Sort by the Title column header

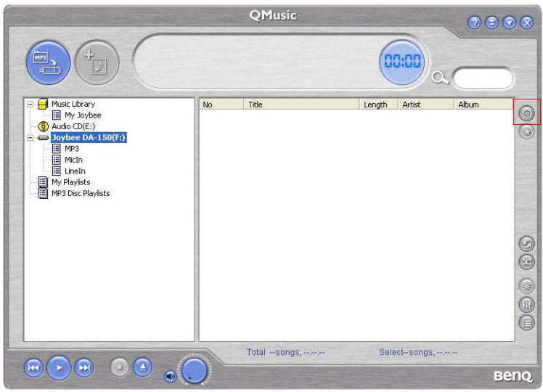coord(301,105)
